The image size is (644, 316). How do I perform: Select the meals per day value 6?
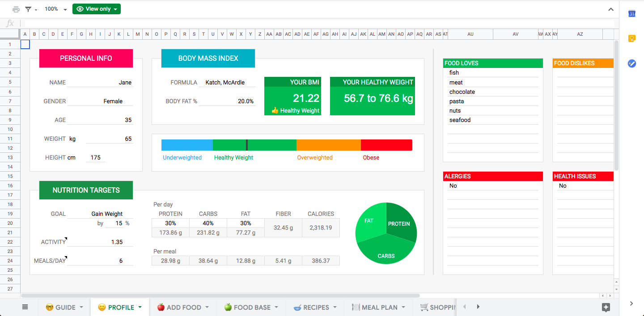100,261
